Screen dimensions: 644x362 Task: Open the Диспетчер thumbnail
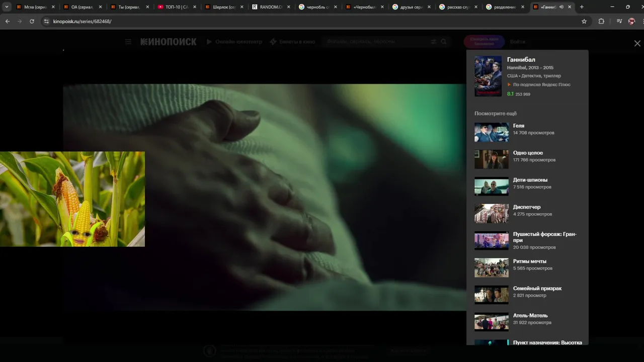coord(492,214)
